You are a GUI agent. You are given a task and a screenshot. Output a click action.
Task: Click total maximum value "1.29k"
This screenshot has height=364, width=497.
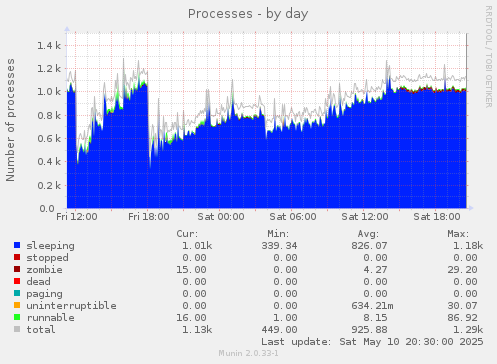point(468,330)
